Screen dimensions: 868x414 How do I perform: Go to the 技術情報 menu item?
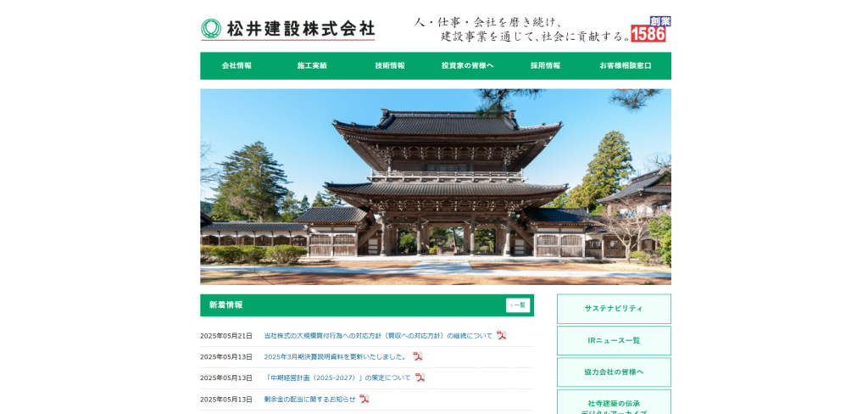[390, 66]
